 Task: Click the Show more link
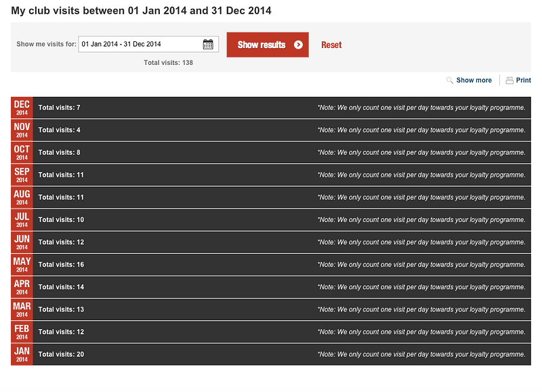point(474,80)
